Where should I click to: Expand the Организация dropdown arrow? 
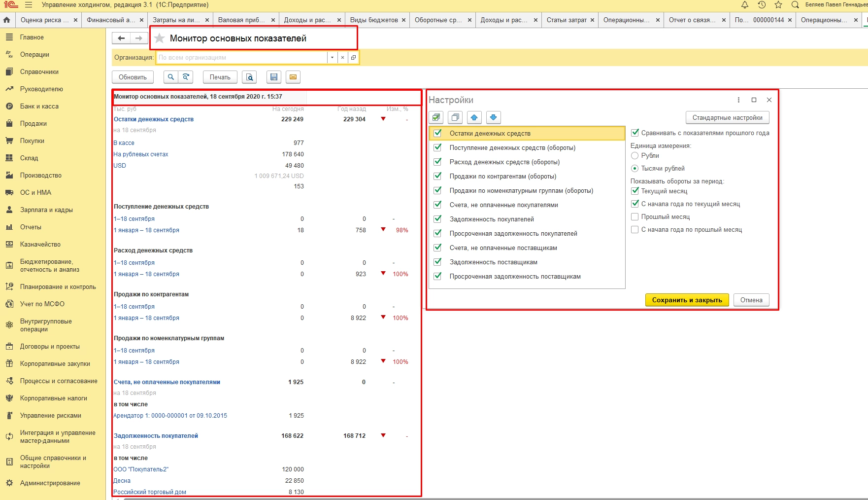coord(332,58)
